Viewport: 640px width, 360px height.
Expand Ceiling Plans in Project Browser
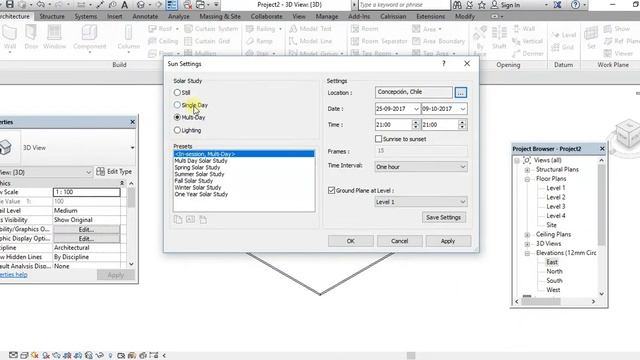(527, 234)
